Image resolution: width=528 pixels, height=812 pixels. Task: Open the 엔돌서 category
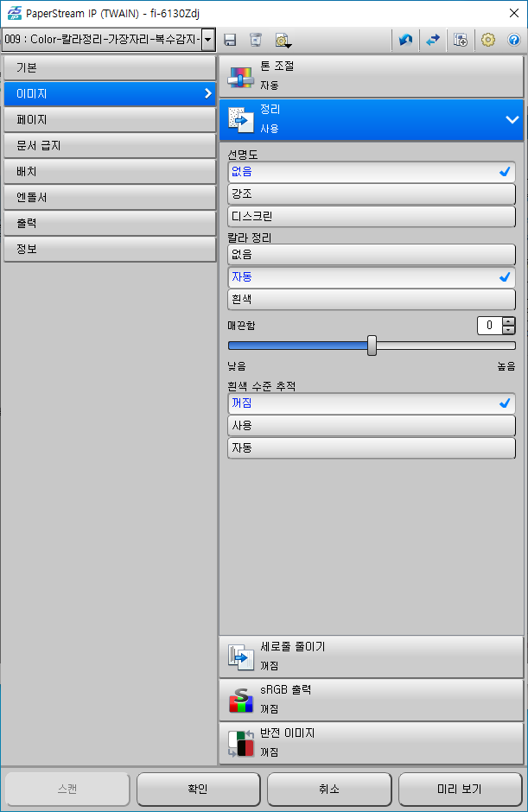click(110, 197)
